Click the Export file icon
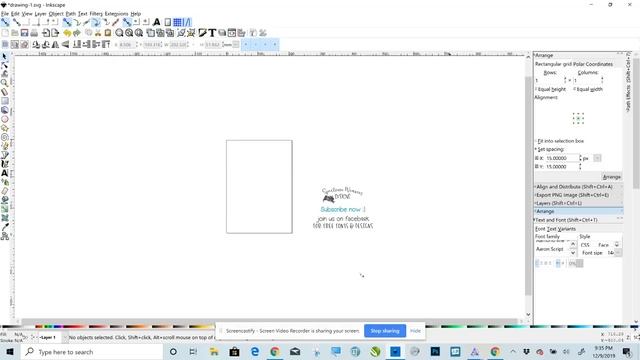 point(55,33)
